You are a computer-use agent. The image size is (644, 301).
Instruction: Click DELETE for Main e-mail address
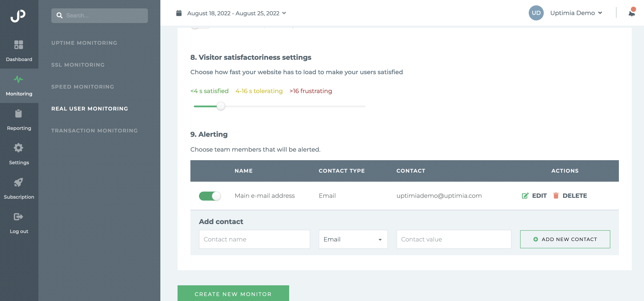click(x=570, y=196)
